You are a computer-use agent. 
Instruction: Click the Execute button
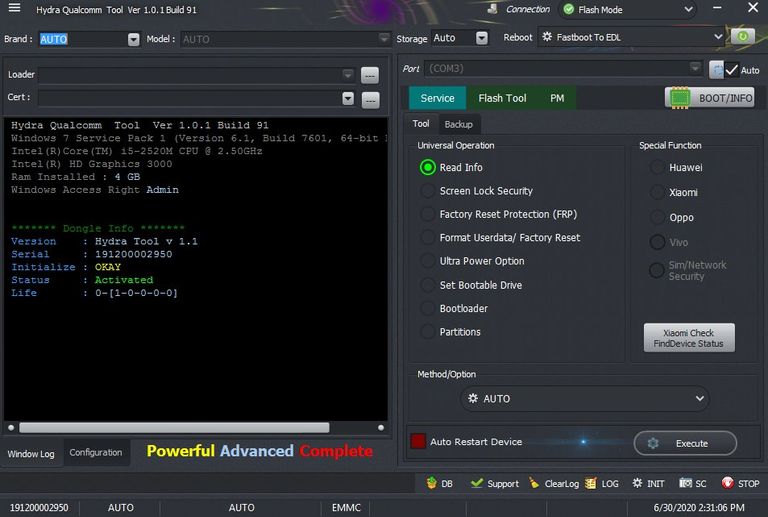pos(685,443)
